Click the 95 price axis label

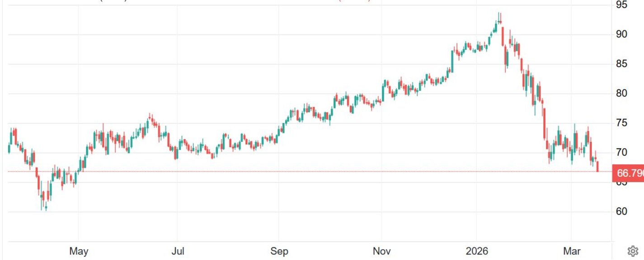(621, 5)
